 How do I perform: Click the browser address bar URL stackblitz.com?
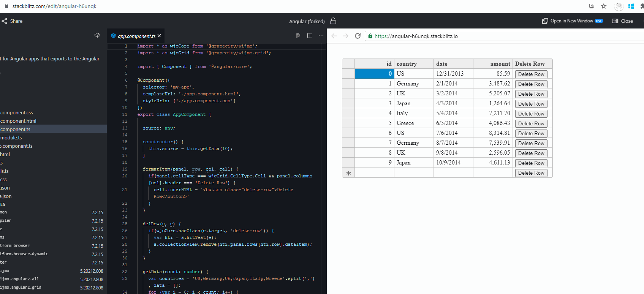54,6
